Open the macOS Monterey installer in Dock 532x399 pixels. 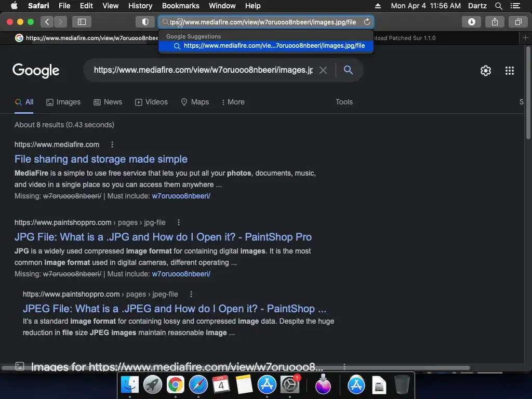[x=323, y=384]
